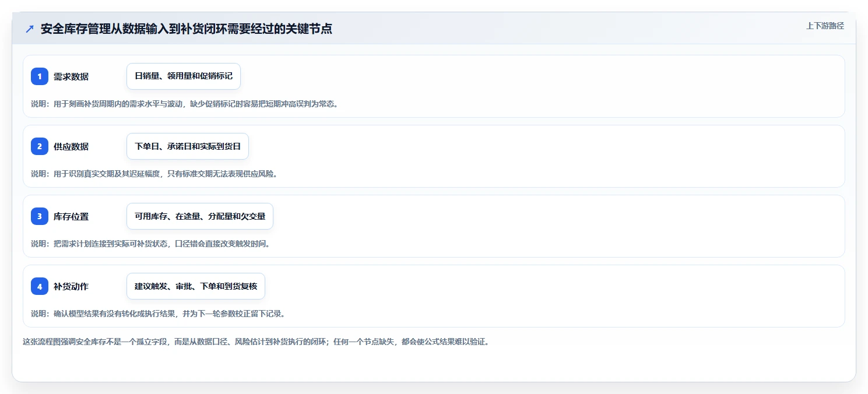The image size is (868, 394).
Task: Click the description starting 把需求计划连接到实际可补货状态
Action: pos(150,244)
